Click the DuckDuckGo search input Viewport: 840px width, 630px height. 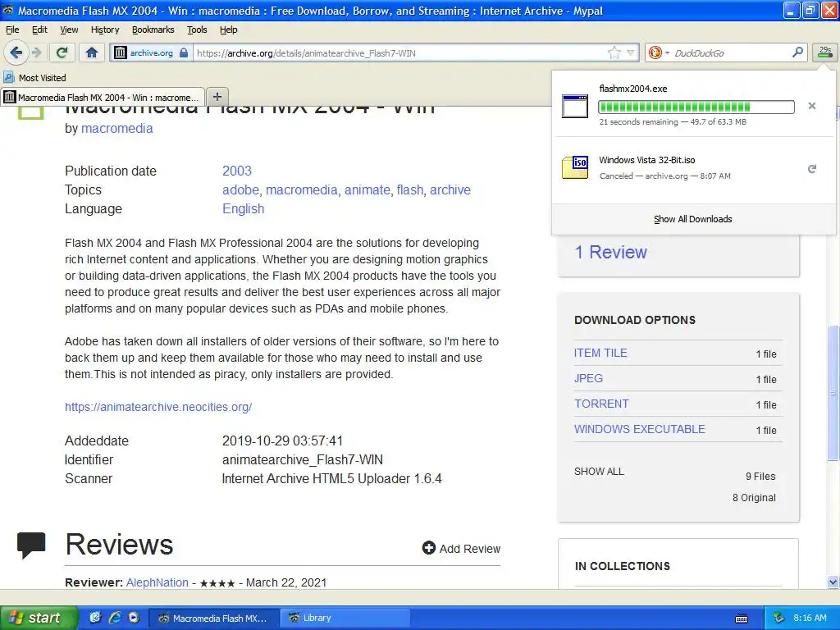tap(730, 52)
